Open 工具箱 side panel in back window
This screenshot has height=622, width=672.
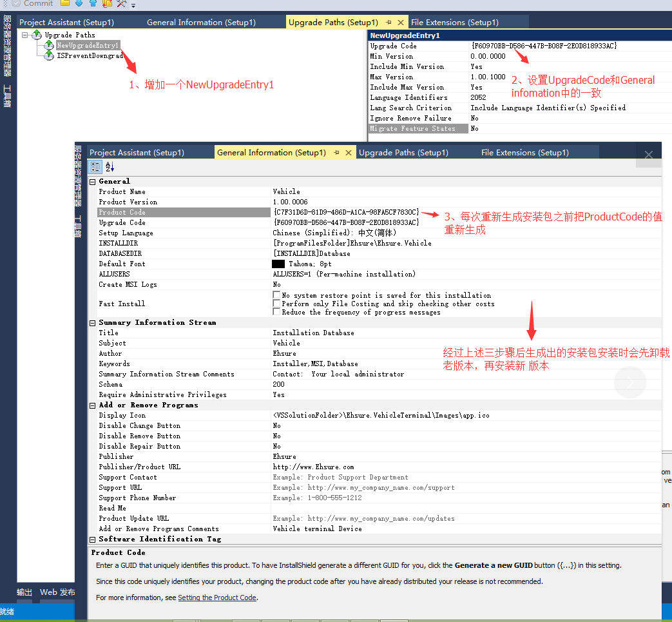(7, 95)
